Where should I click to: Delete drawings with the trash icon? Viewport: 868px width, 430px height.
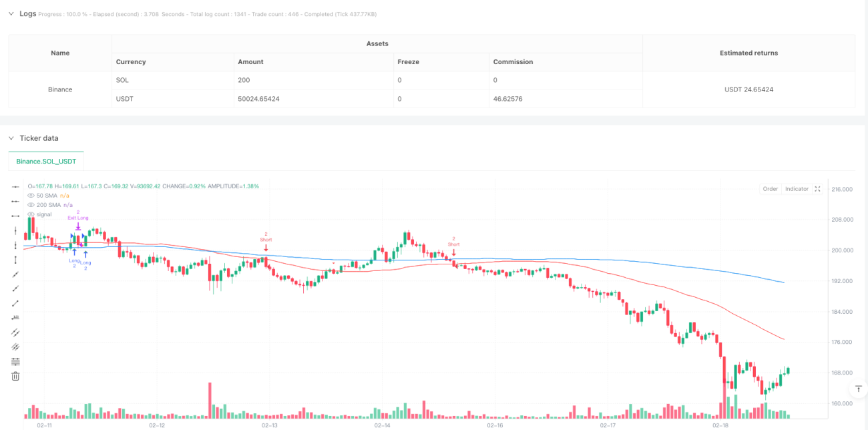15,376
